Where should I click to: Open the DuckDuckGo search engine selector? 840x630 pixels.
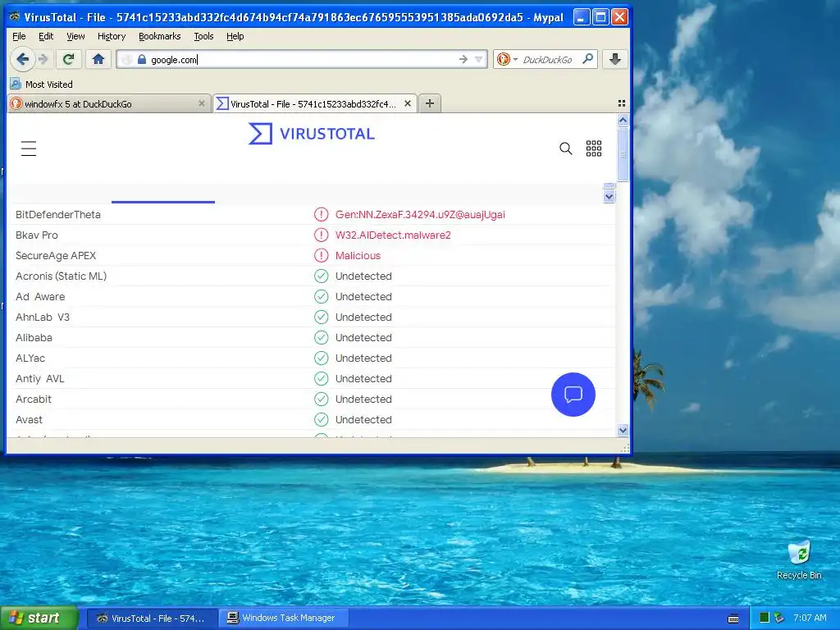point(507,59)
